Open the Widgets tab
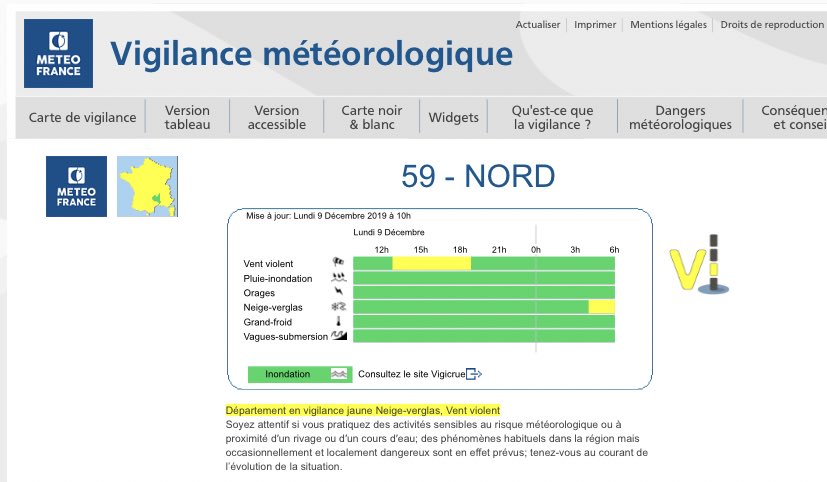827x482 pixels. (454, 117)
